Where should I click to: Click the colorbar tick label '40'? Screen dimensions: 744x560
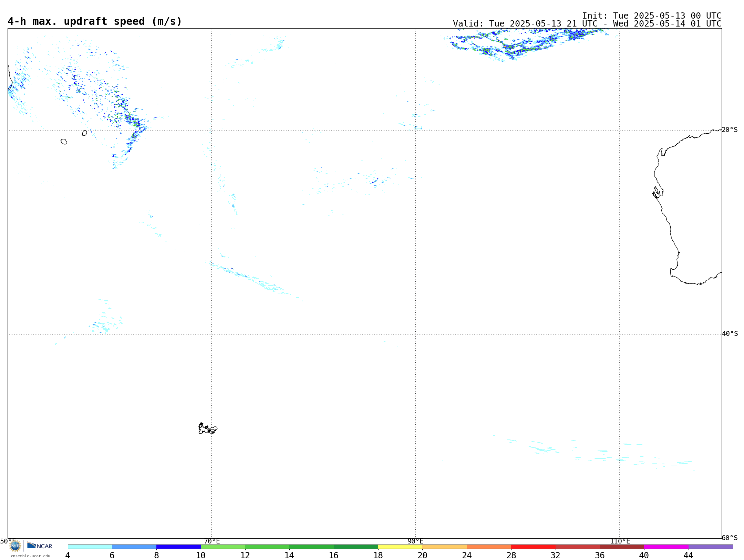644,555
